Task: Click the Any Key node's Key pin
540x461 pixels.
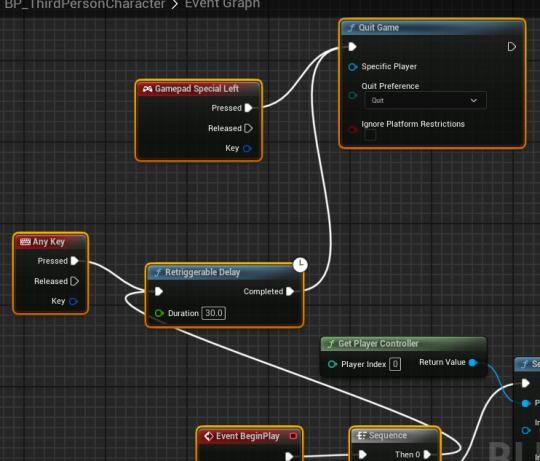Action: pyautogui.click(x=73, y=301)
